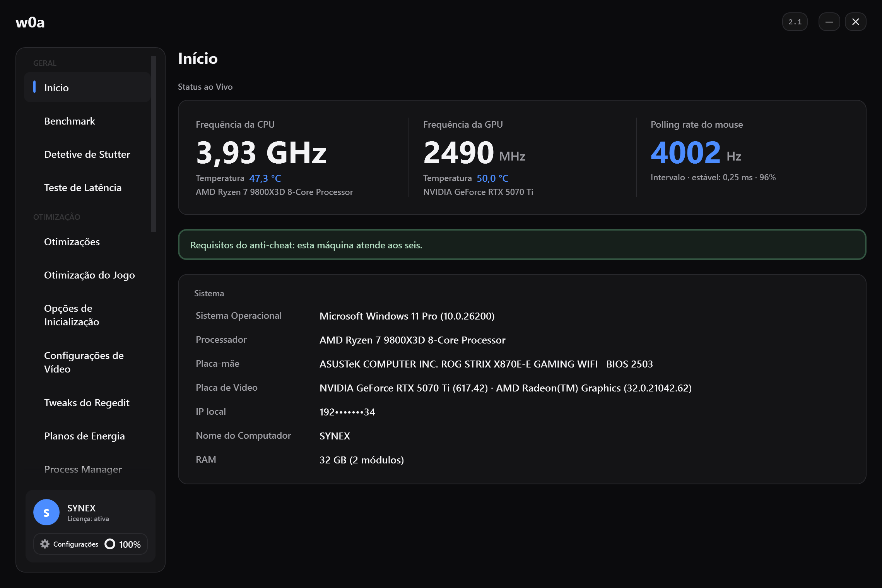Open Tweaks do Regedit

click(x=87, y=403)
